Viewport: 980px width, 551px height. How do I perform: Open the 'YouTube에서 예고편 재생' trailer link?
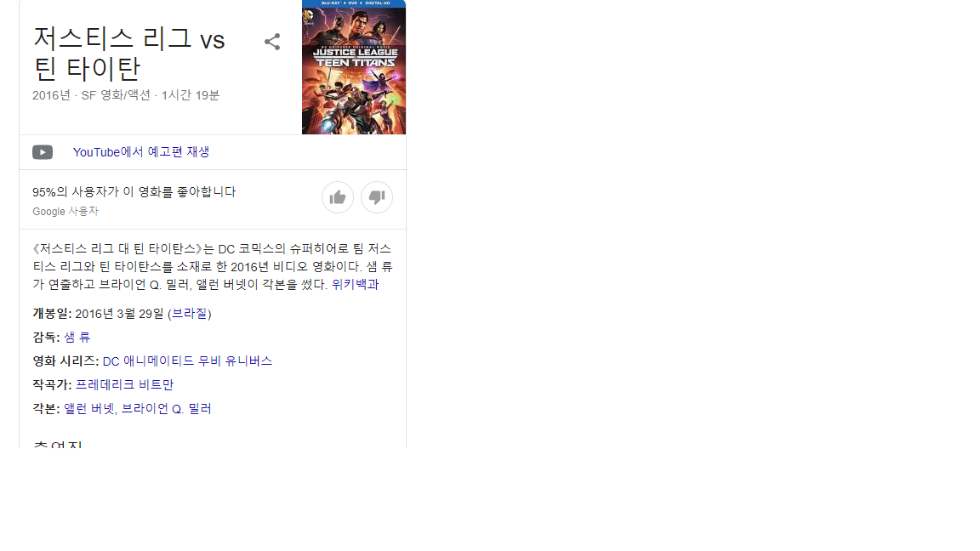coord(141,152)
